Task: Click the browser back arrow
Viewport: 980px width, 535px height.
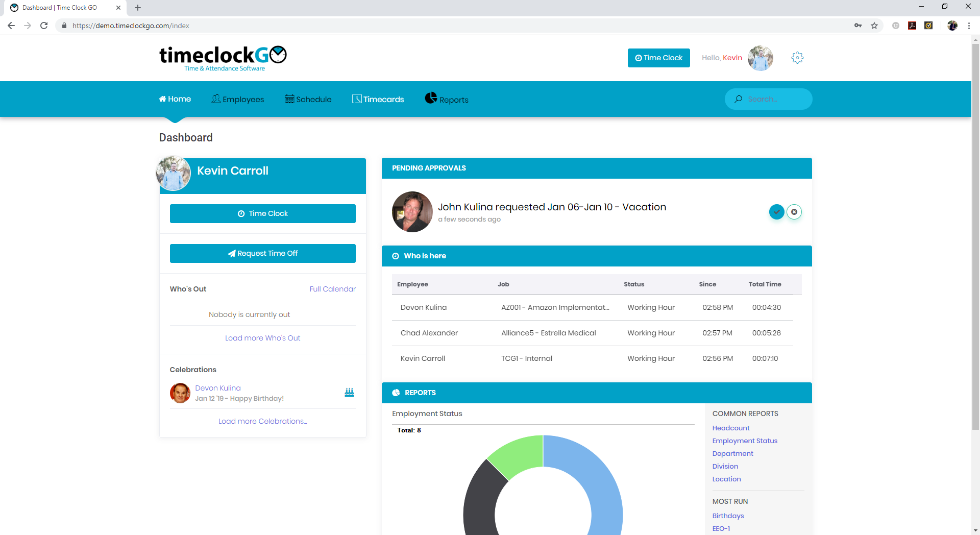Action: (x=11, y=26)
